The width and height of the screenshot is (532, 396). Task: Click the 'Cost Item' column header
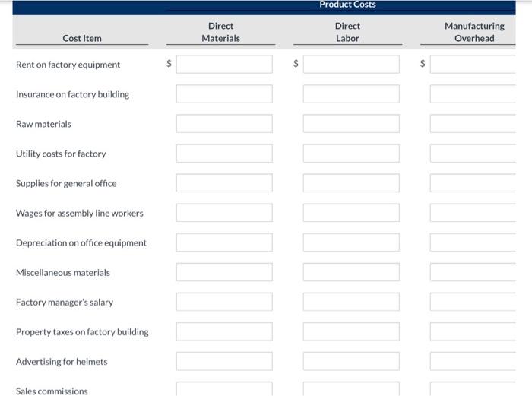82,38
